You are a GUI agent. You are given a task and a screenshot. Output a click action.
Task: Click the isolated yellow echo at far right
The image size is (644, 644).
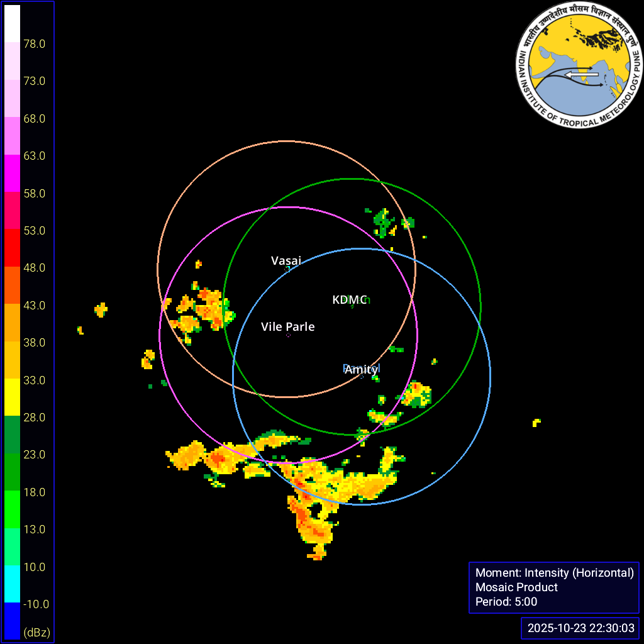click(x=536, y=422)
